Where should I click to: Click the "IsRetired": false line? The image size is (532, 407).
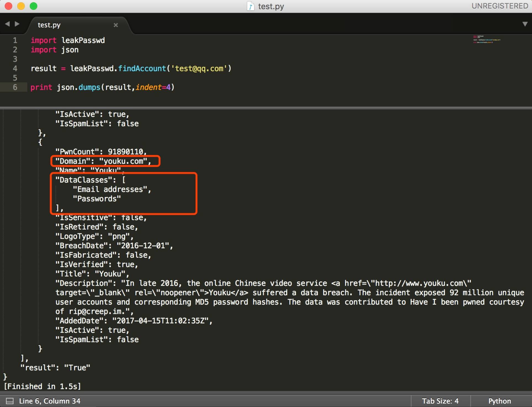coord(97,227)
